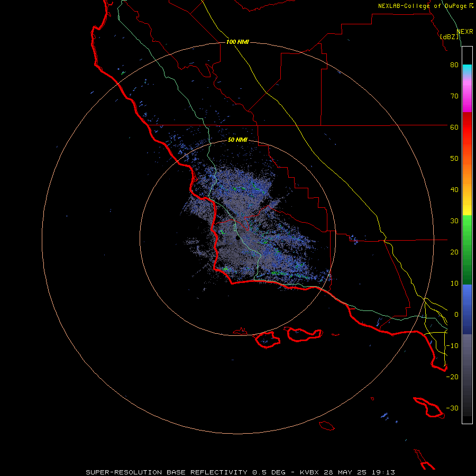Click the NEXLAB-College of DuPage label
Image resolution: width=476 pixels, height=476 pixels.
click(423, 6)
